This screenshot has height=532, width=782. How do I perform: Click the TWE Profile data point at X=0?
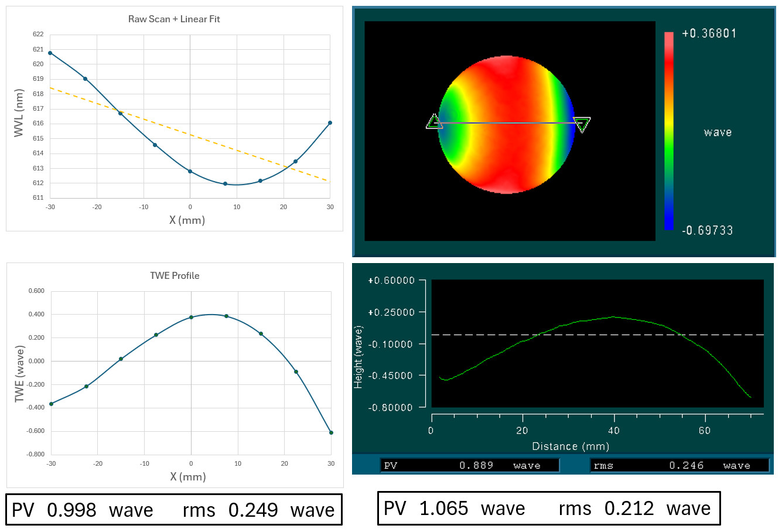(x=191, y=317)
